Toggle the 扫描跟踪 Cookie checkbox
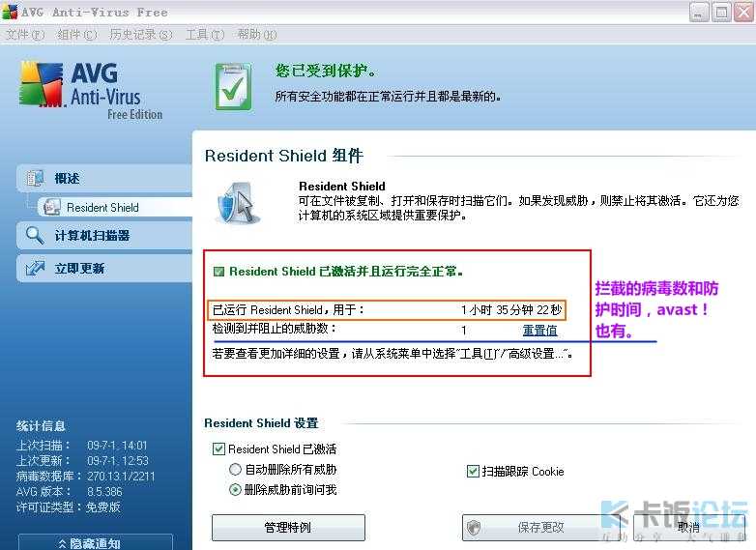This screenshot has height=550, width=756. point(473,472)
